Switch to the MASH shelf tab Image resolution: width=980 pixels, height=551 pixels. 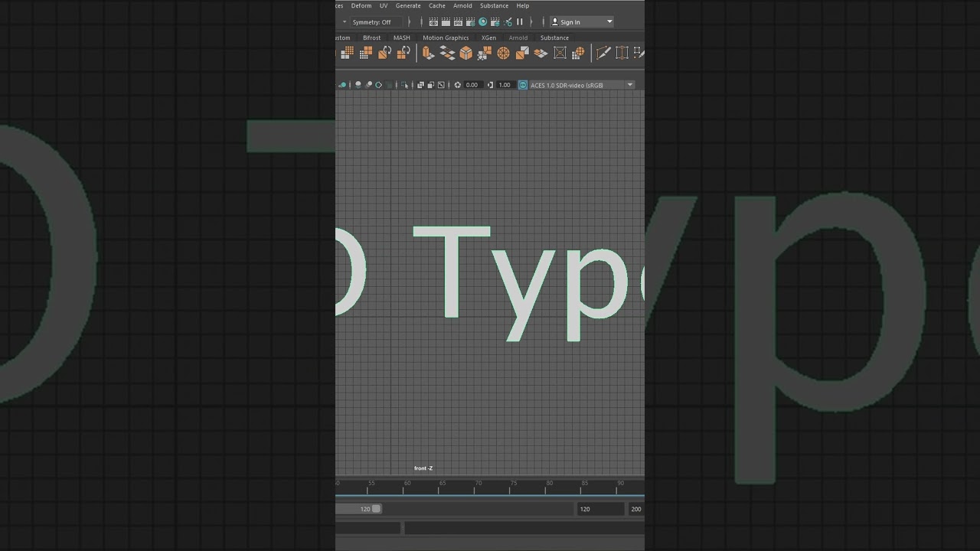(x=402, y=37)
